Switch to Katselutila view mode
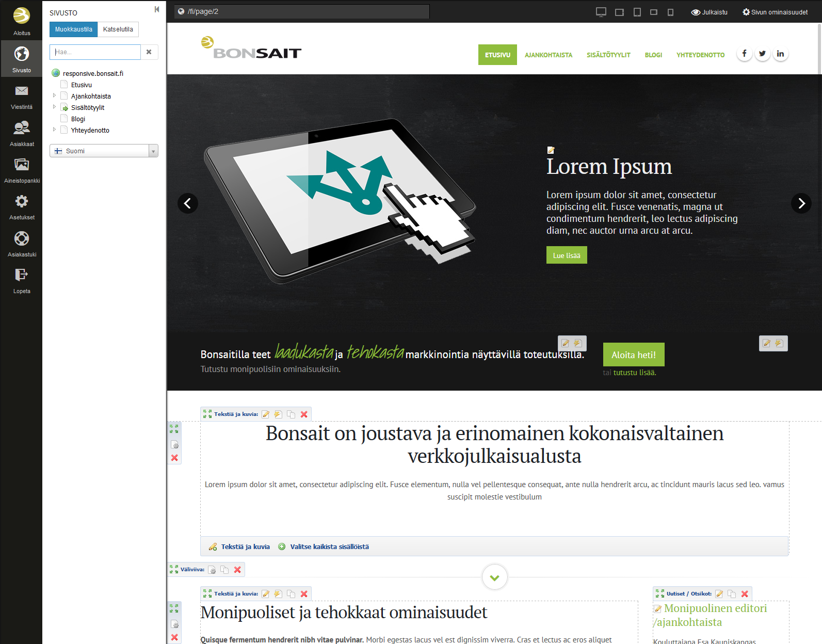 pos(118,29)
